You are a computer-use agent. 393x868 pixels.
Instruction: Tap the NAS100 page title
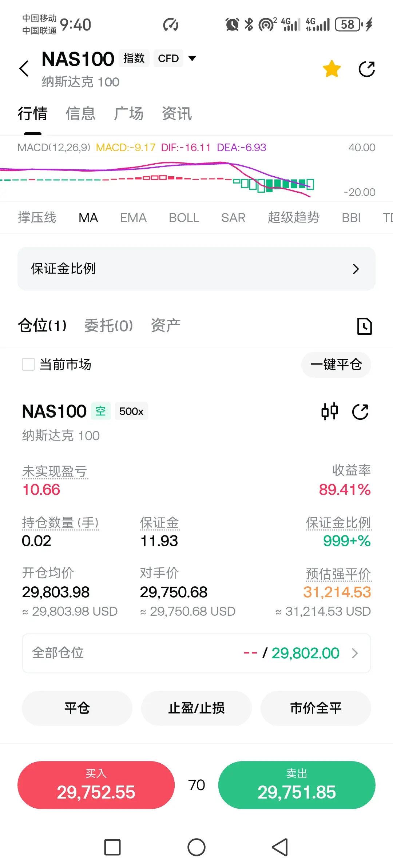pyautogui.click(x=78, y=59)
